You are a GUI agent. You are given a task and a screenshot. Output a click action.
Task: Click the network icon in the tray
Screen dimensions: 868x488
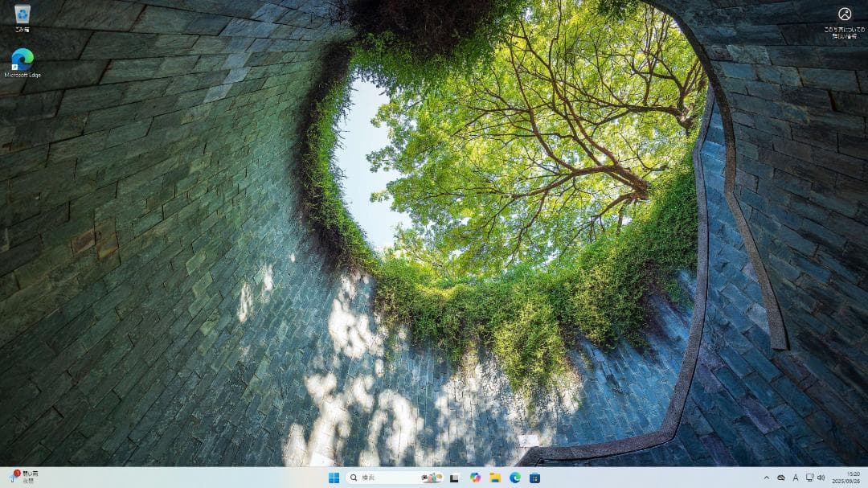tap(809, 477)
